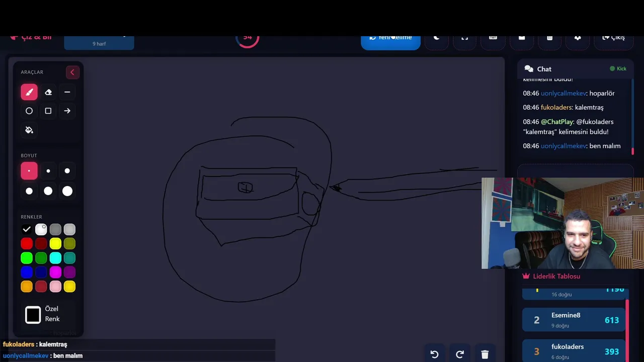The height and width of the screenshot is (362, 644).
Task: Select Esemine8 leaderboard row
Action: point(574,320)
